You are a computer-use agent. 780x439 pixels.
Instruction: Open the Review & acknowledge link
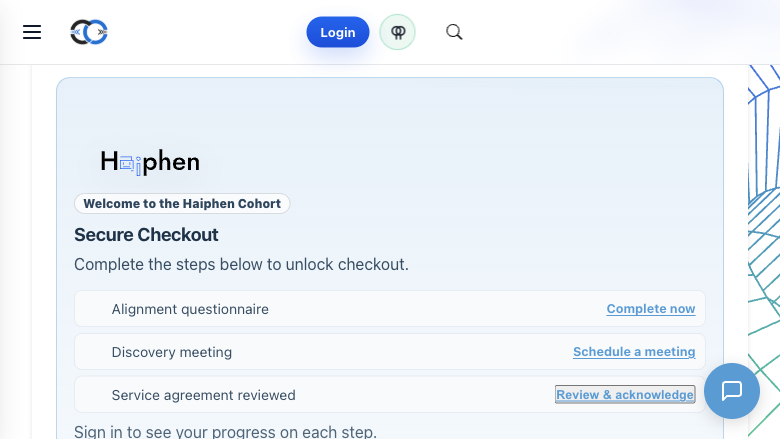(625, 395)
